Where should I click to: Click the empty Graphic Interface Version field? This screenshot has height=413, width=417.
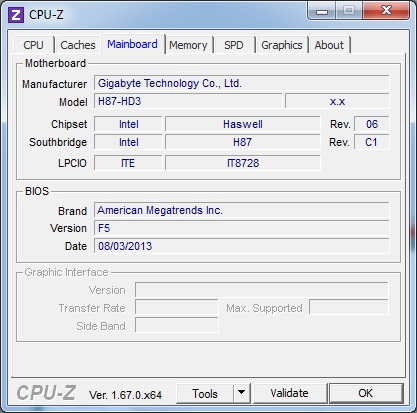pos(262,290)
